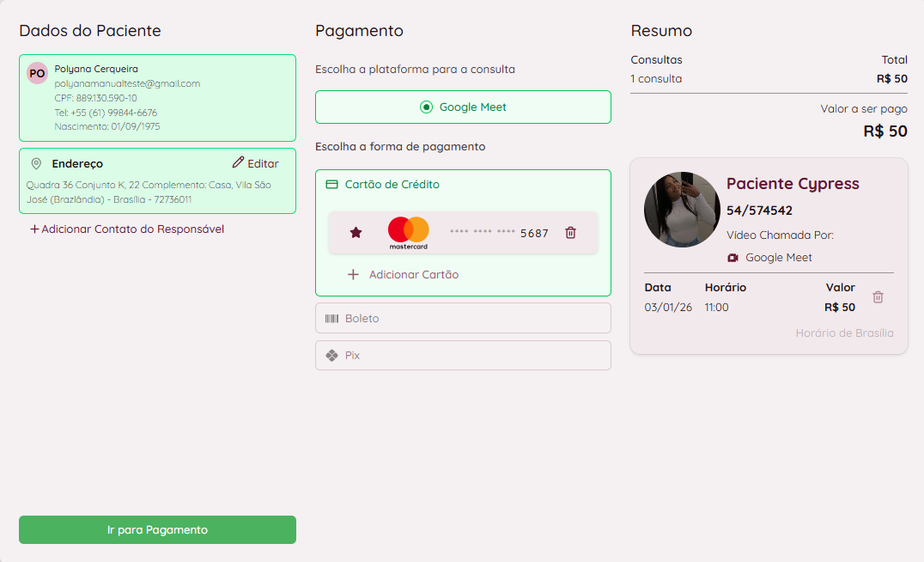Click Adicionar Contato do Responsável link

127,229
